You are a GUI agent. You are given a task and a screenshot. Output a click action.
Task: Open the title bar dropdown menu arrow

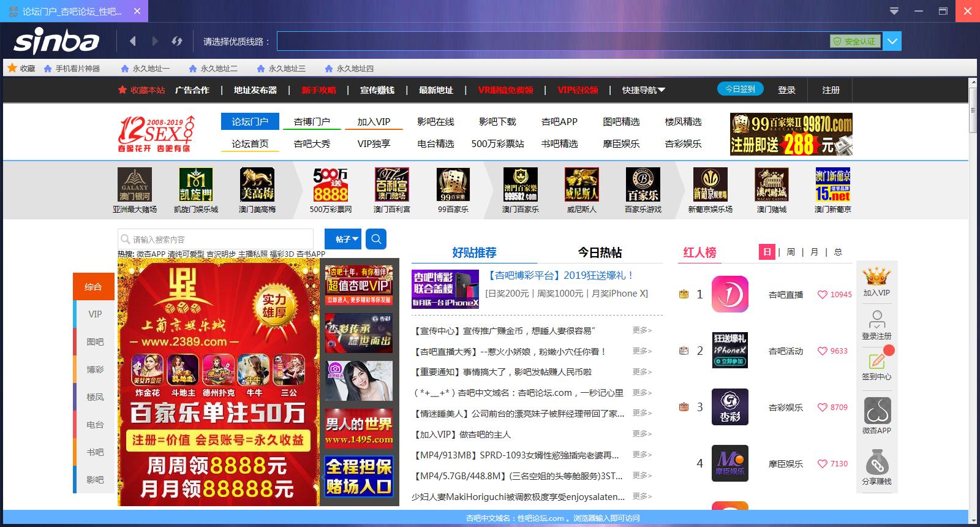coord(894,11)
